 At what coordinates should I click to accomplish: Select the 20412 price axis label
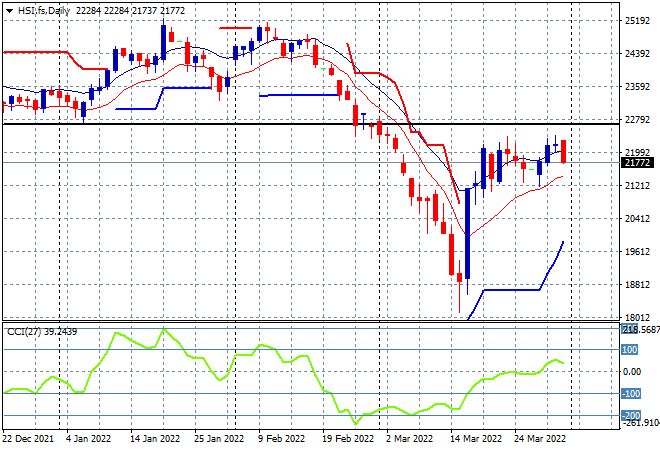[637, 218]
